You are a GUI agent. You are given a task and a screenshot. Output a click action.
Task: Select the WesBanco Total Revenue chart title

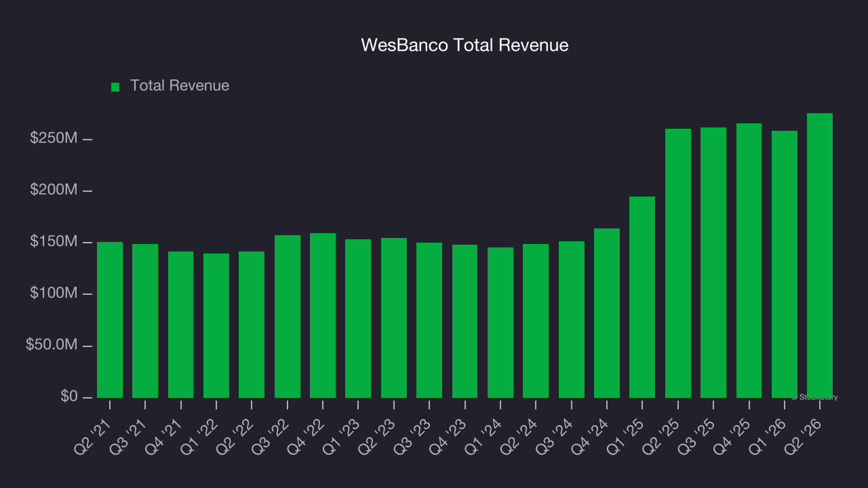click(465, 45)
